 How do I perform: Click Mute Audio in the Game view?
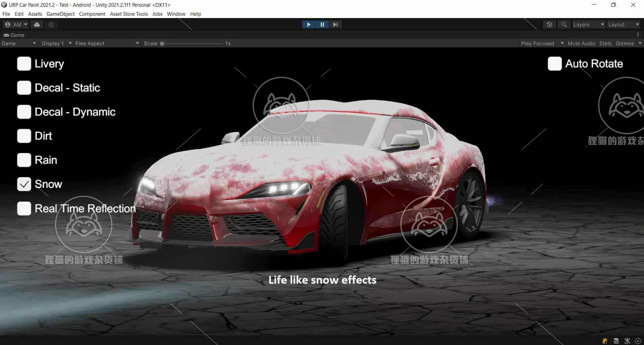[x=581, y=43]
